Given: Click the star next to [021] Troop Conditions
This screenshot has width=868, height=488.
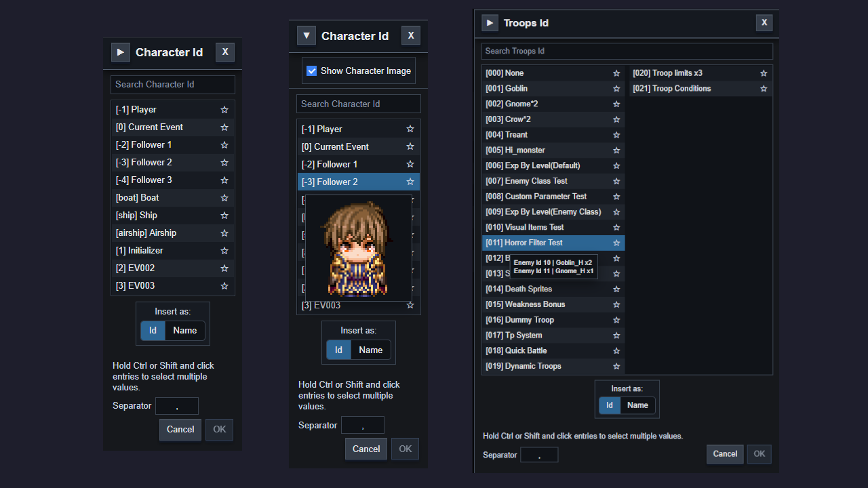Looking at the screenshot, I should tap(764, 89).
